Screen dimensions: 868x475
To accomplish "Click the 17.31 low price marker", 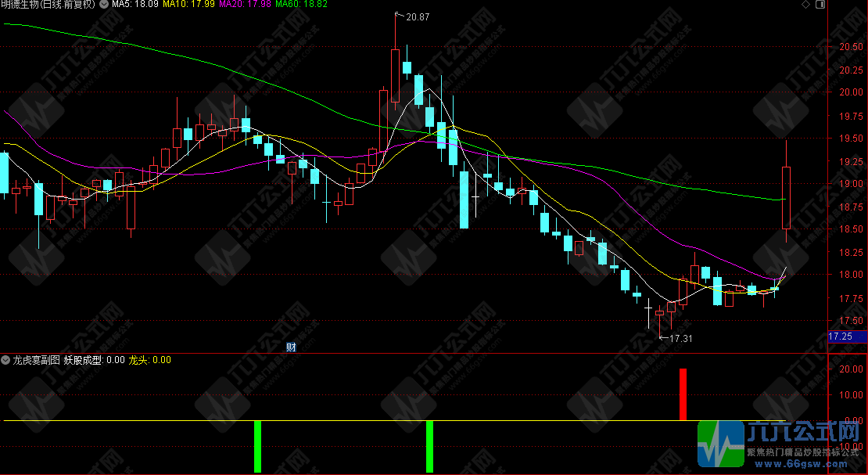I will 680,338.
